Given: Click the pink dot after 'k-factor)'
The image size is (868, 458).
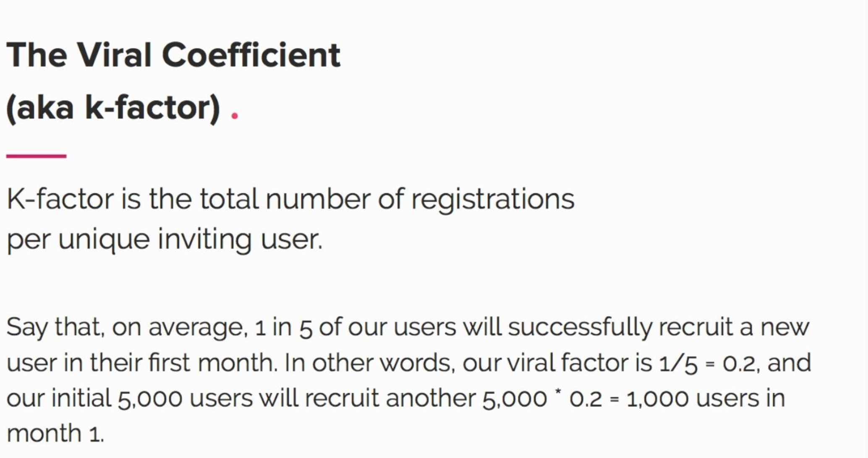Looking at the screenshot, I should point(235,117).
